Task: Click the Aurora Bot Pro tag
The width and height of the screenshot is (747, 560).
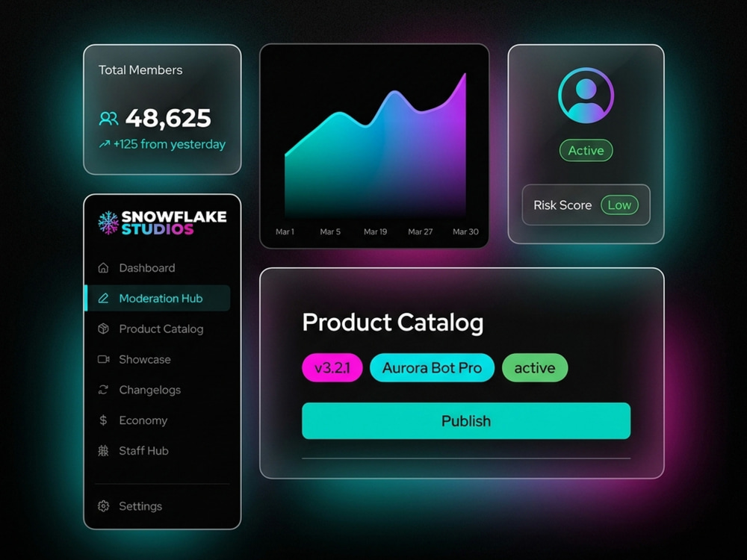Action: [x=432, y=367]
